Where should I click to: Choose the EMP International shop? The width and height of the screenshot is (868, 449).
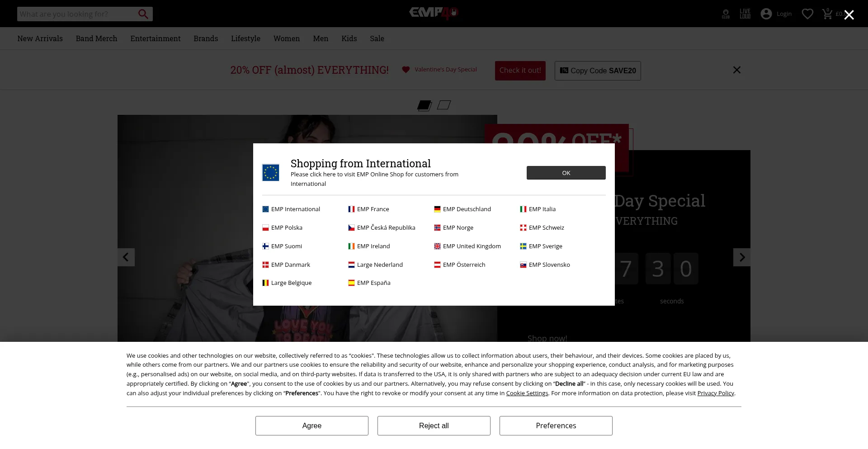pos(291,209)
